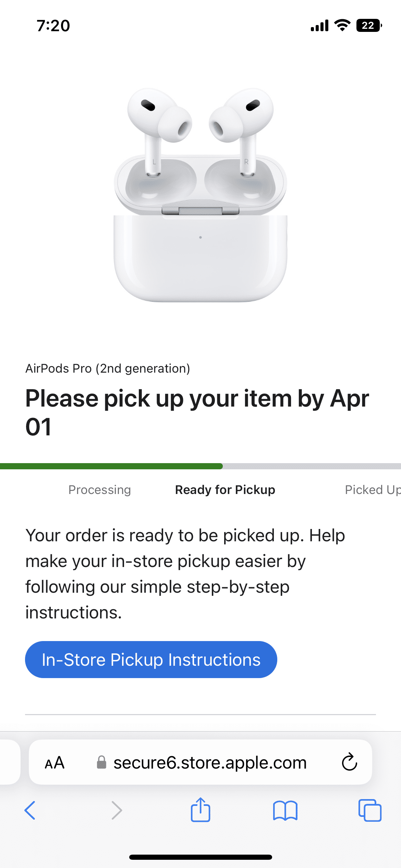The image size is (401, 868).
Task: Tap the Wi-Fi status icon
Action: click(342, 25)
